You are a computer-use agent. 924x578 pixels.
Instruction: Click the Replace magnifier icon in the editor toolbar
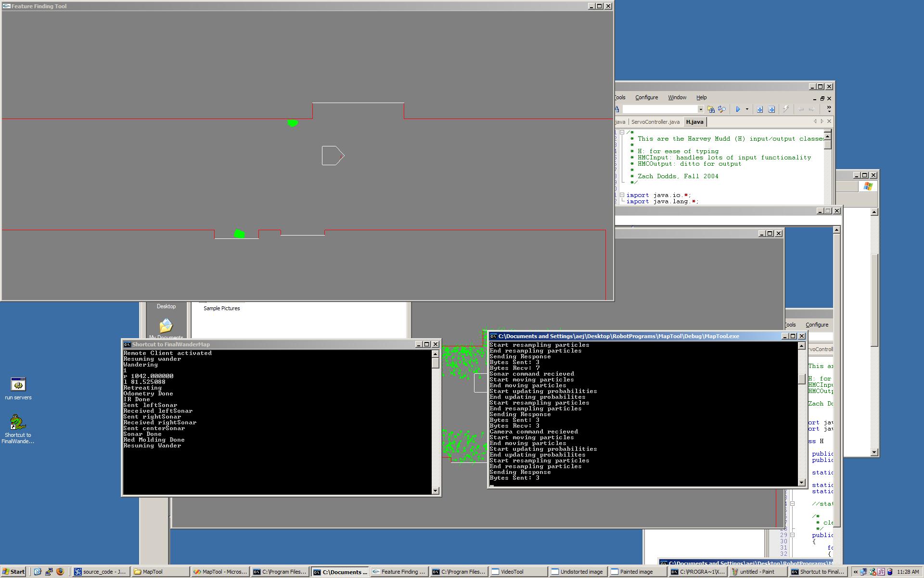coord(722,109)
